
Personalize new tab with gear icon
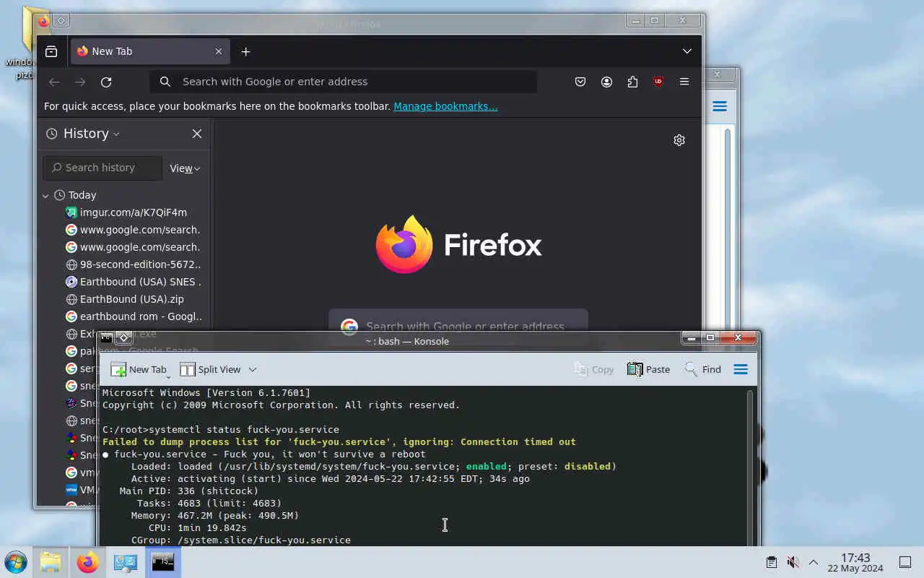click(679, 140)
